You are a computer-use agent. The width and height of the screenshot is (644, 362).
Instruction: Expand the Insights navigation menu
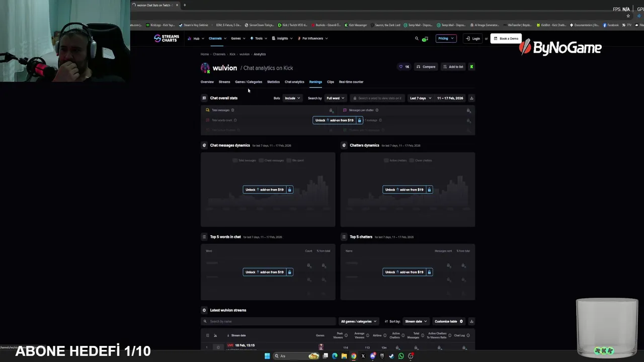[x=282, y=38]
